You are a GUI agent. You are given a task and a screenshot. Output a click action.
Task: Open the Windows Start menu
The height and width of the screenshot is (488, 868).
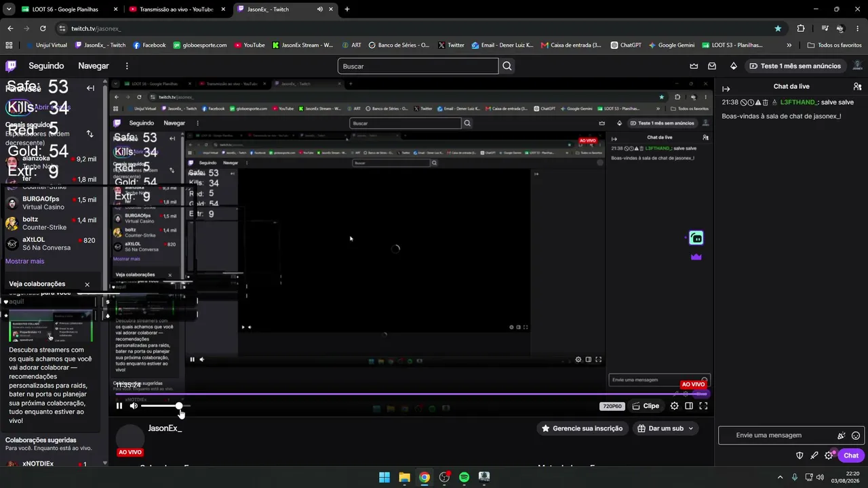click(x=384, y=477)
